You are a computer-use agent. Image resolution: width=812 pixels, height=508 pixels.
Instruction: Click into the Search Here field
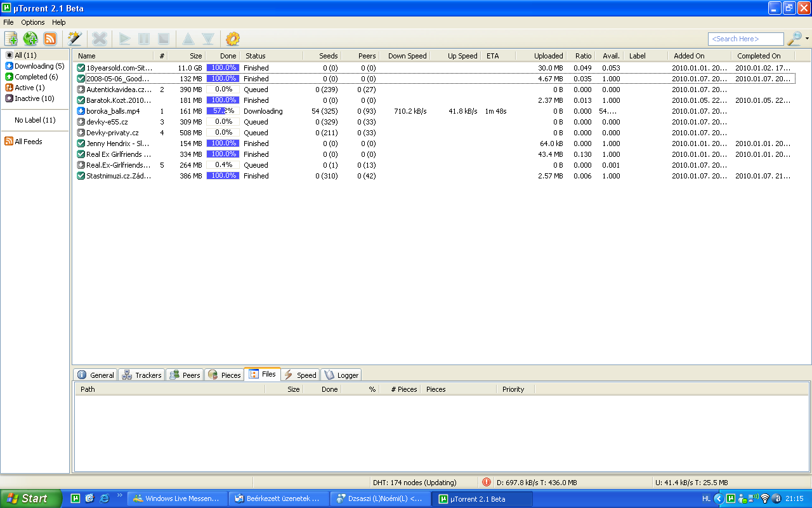click(745, 39)
